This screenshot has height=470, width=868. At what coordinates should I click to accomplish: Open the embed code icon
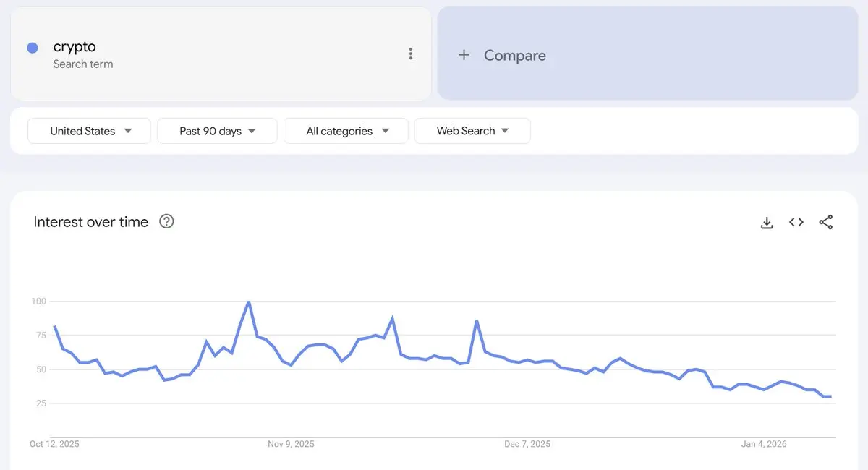click(x=796, y=223)
